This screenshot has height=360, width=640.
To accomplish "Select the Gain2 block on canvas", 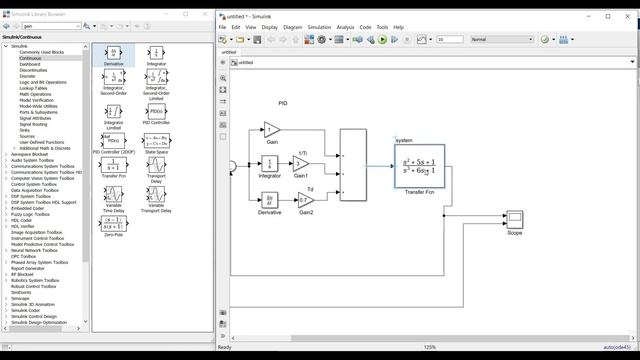I will pyautogui.click(x=306, y=200).
